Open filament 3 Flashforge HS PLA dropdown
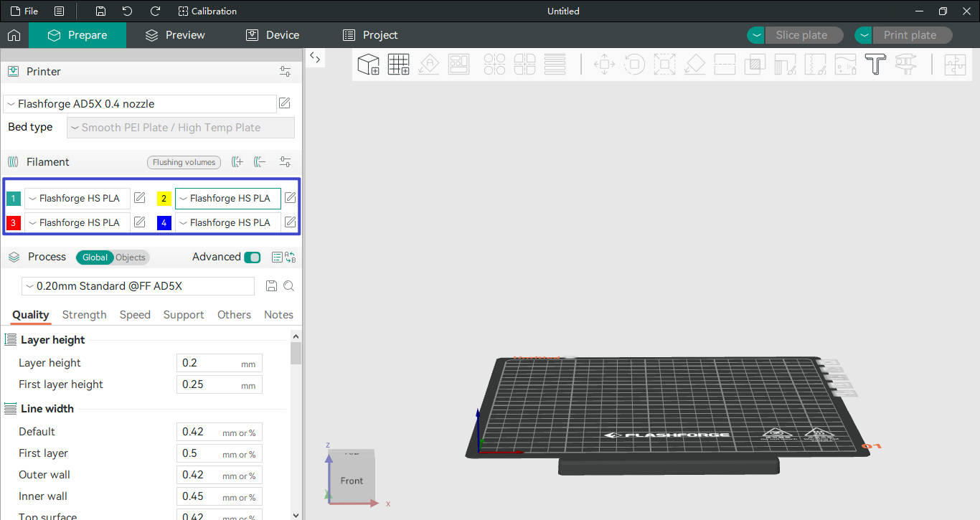 click(77, 223)
